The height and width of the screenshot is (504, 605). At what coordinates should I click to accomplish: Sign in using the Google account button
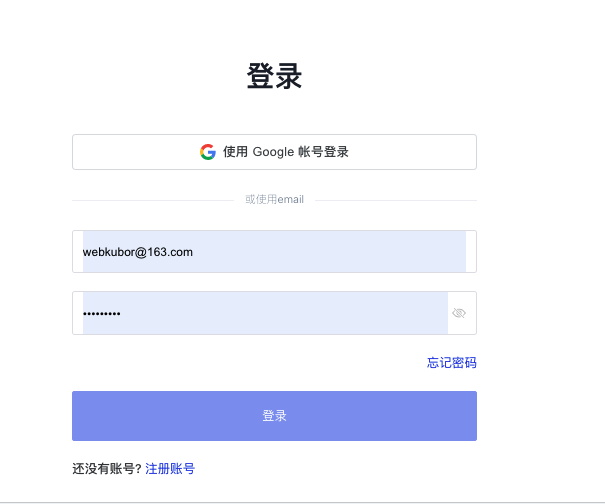(x=274, y=152)
